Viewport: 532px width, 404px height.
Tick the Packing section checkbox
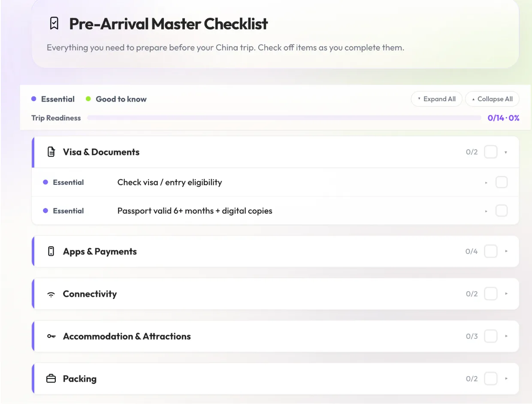click(x=491, y=379)
